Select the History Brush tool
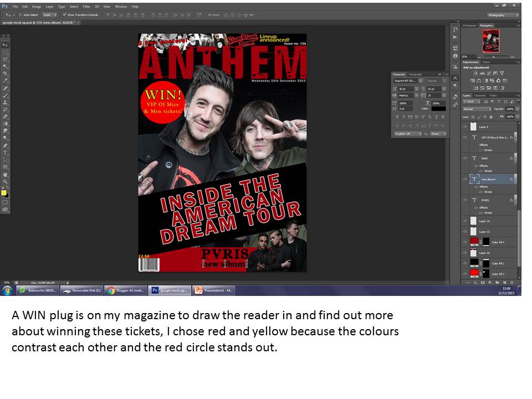This screenshot has height=399, width=532. click(x=5, y=110)
